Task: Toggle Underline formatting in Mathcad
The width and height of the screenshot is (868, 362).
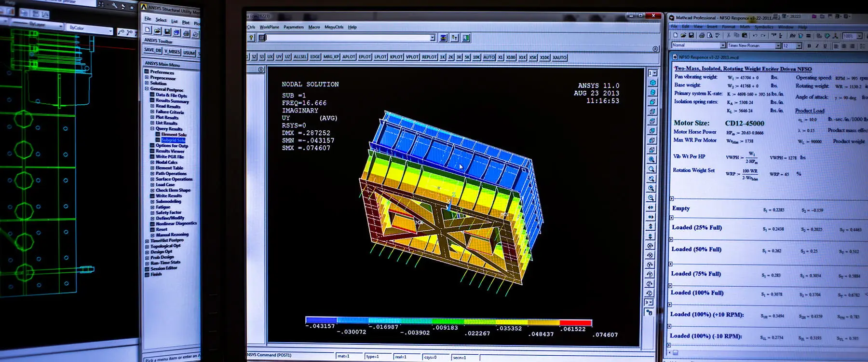Action: 825,46
